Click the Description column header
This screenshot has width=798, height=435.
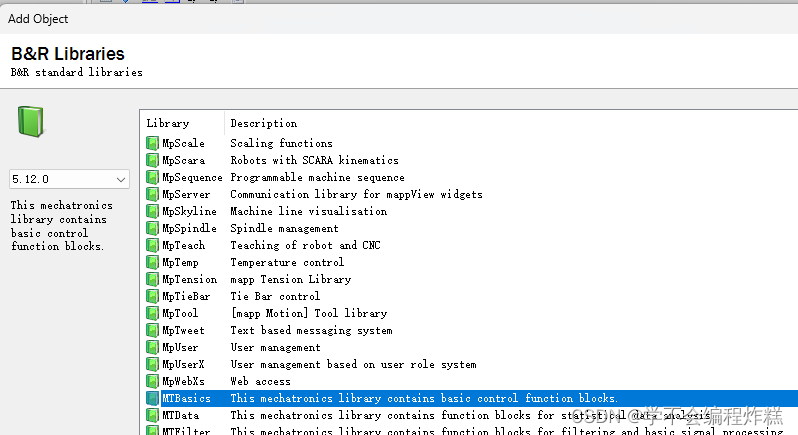(264, 123)
